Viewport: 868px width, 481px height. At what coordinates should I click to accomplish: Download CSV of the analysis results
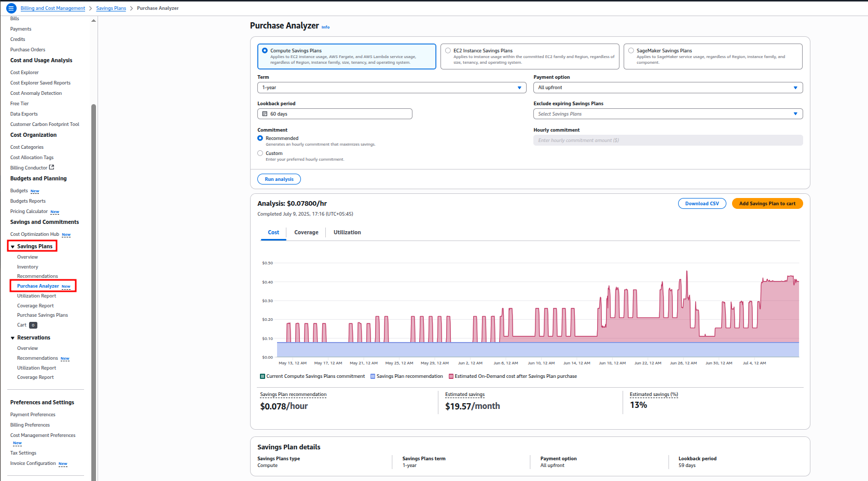[x=702, y=203]
